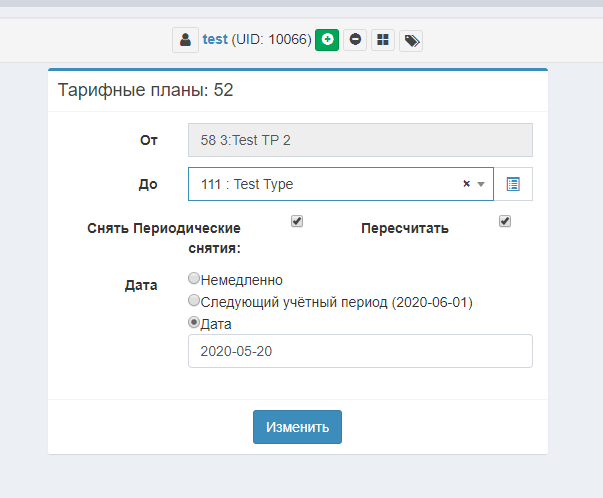Click the minus circle icon button
The width and height of the screenshot is (603, 498).
[355, 40]
